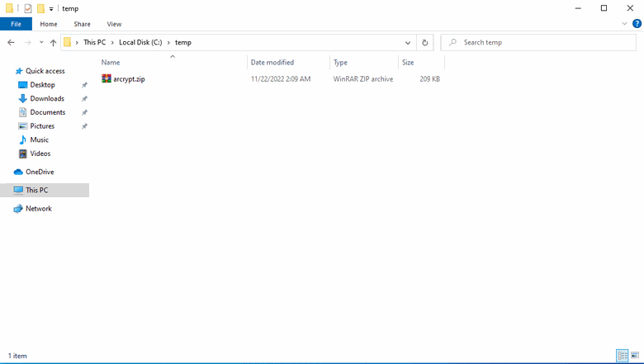Click the pin icon beside Documents
644x364 pixels.
click(84, 112)
